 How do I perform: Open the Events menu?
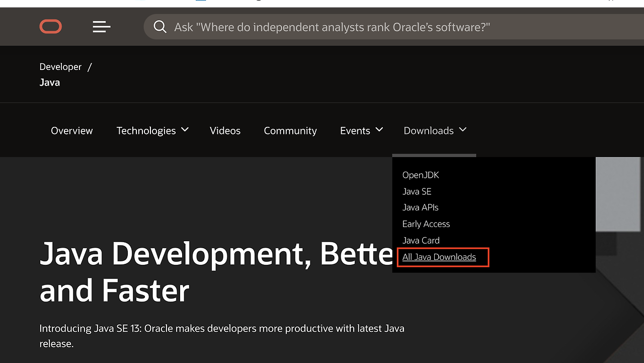point(355,131)
